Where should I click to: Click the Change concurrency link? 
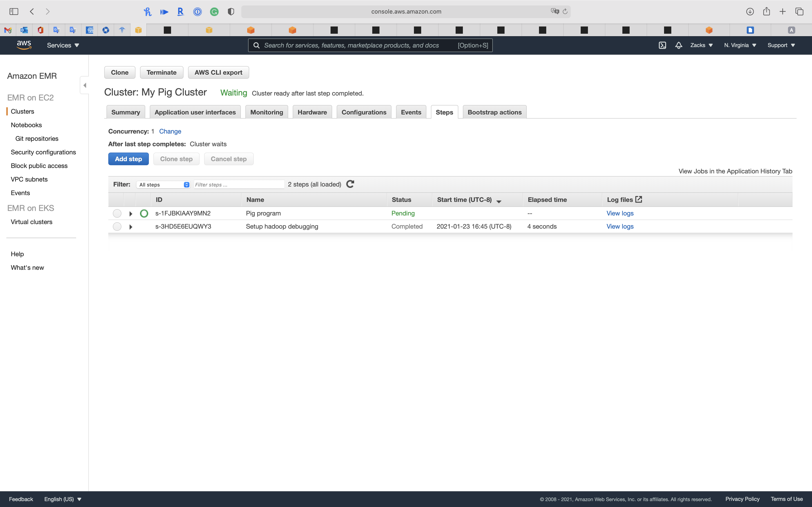[170, 132]
